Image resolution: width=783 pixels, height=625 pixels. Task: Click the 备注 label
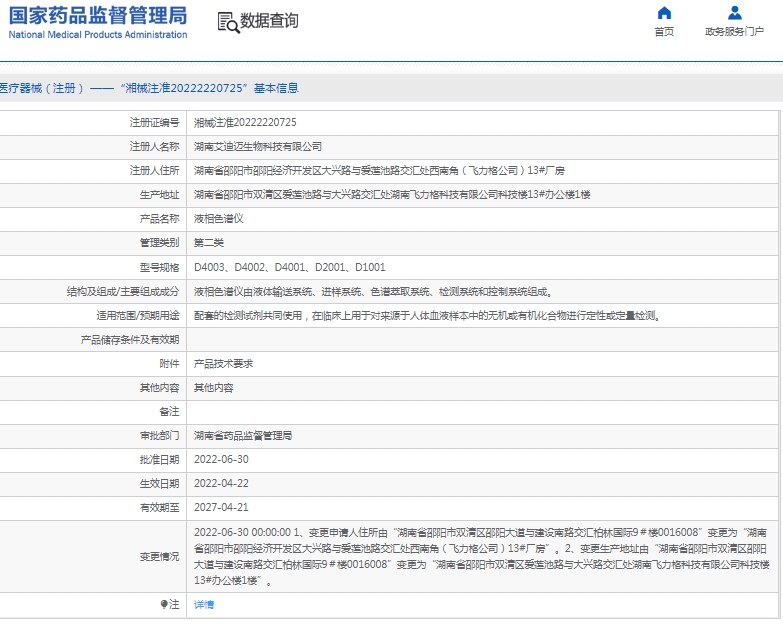[x=169, y=412]
